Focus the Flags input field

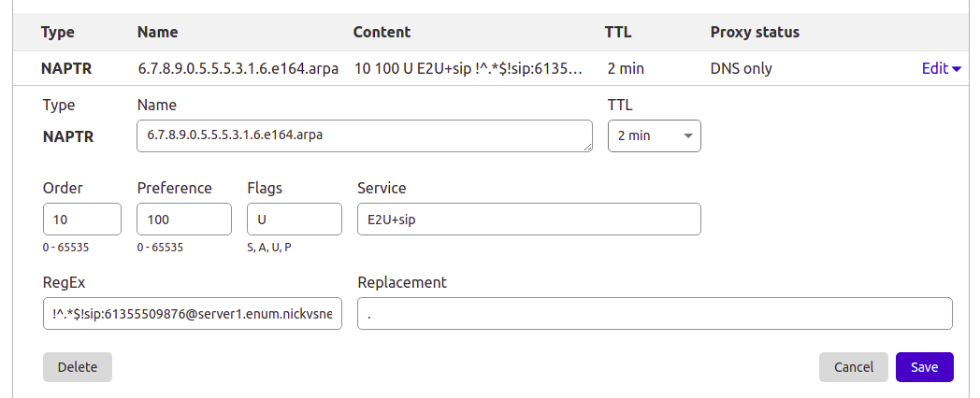[x=295, y=219]
